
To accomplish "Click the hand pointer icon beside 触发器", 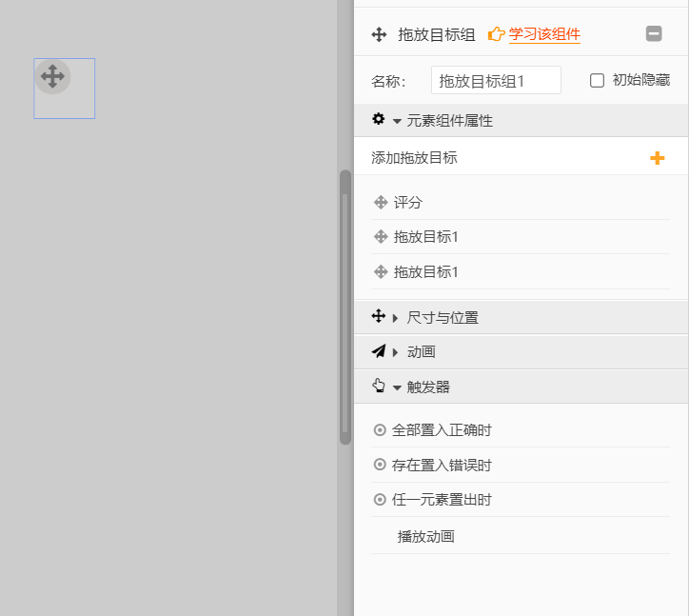I will (379, 387).
